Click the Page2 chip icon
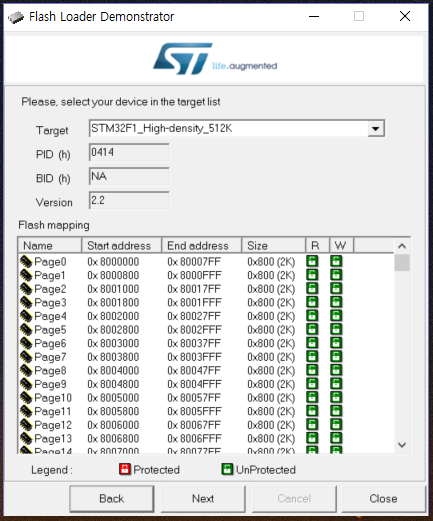 [26, 289]
